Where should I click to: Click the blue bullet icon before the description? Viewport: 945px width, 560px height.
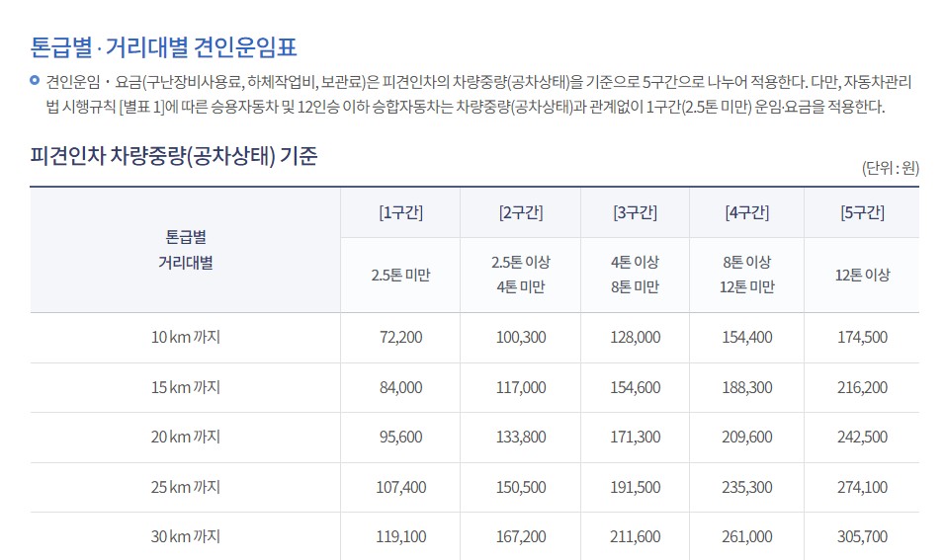pos(35,80)
